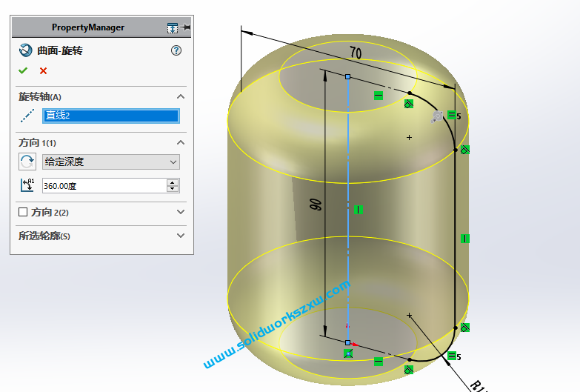Click the vertical relation icon on right line
The height and width of the screenshot is (392, 580).
pyautogui.click(x=465, y=239)
